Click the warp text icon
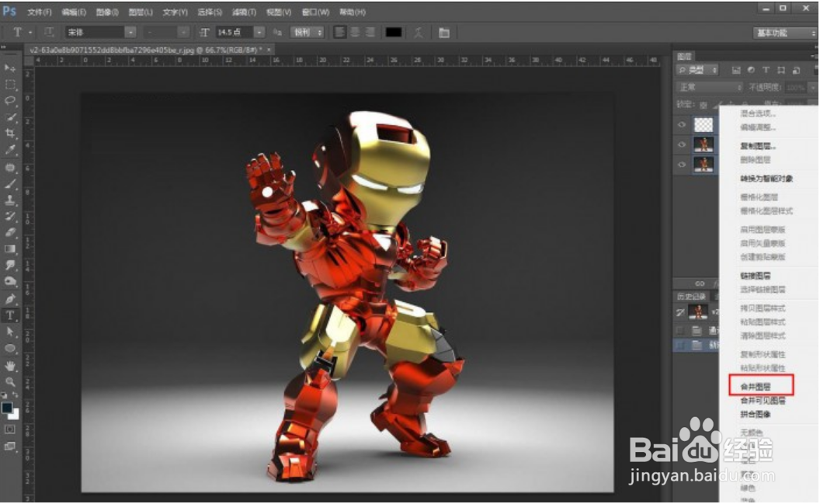 [x=419, y=33]
